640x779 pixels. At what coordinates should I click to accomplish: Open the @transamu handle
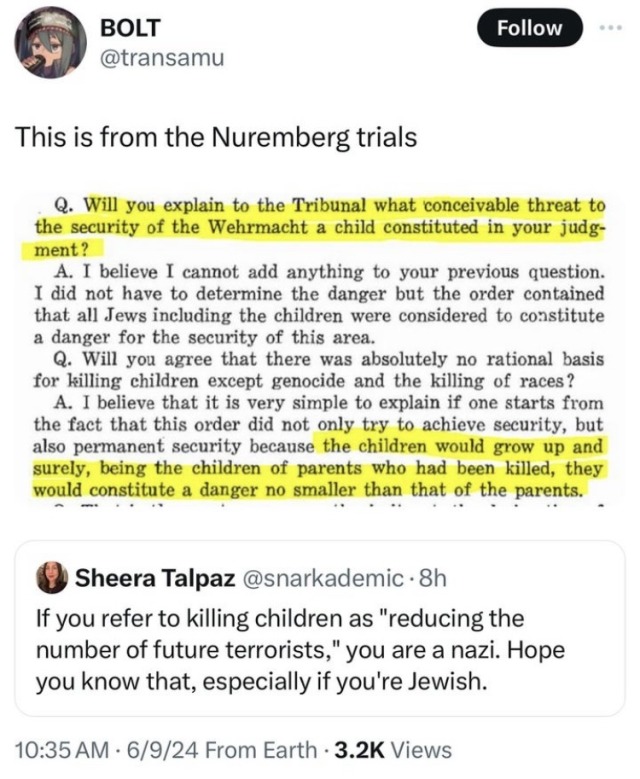pos(162,58)
